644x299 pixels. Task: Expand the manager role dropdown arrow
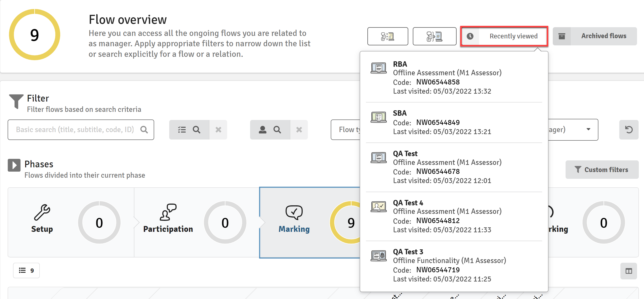coord(588,129)
